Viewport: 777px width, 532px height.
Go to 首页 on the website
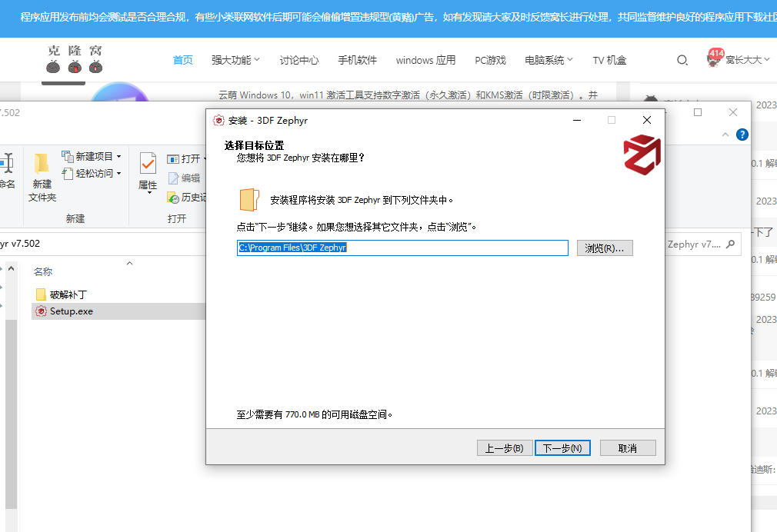(183, 60)
